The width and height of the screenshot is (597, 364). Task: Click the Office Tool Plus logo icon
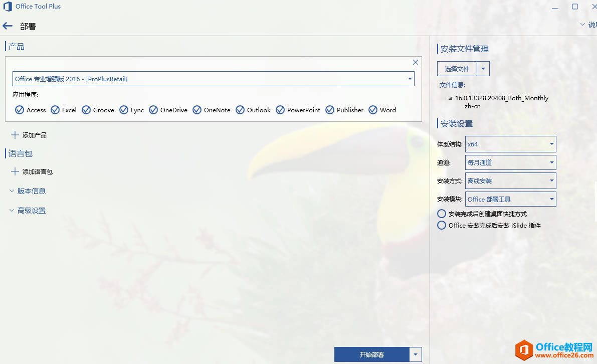pos(8,7)
